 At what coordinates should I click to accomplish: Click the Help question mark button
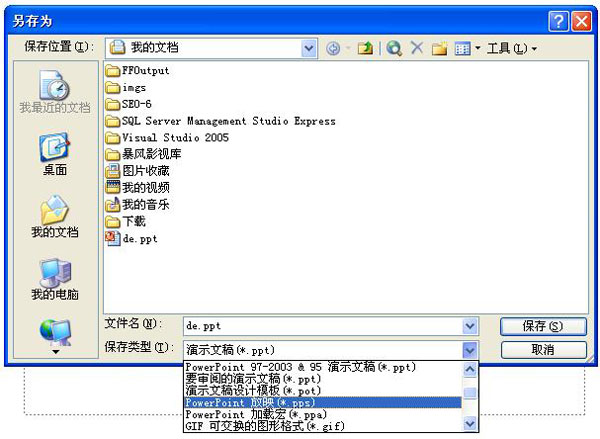point(558,21)
